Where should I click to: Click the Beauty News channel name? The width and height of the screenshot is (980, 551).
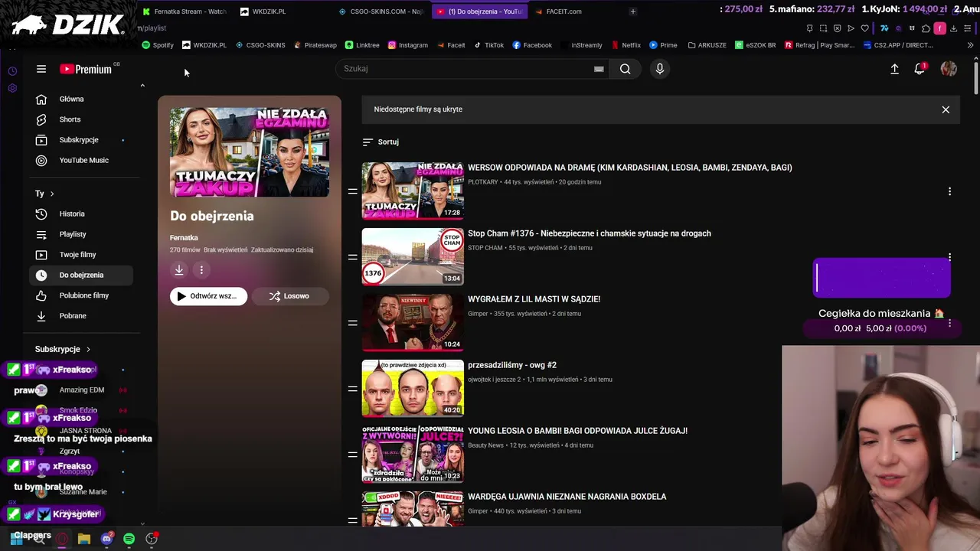tap(485, 445)
